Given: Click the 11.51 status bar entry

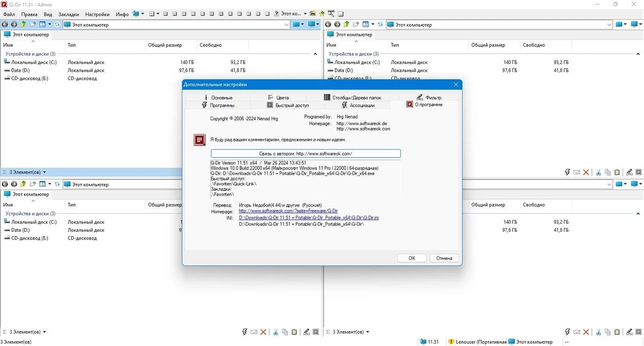Looking at the screenshot, I should tap(430, 342).
